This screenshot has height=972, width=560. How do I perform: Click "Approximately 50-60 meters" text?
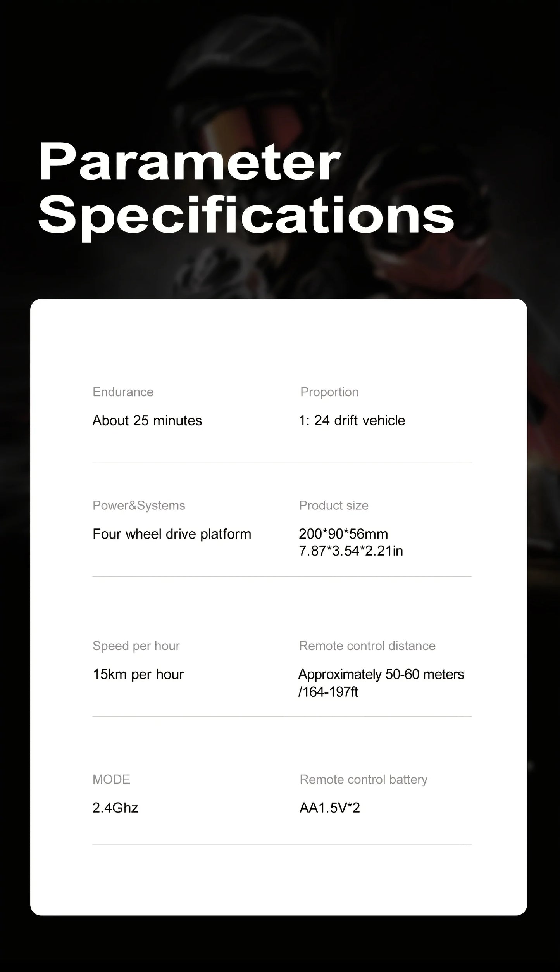[x=381, y=675]
